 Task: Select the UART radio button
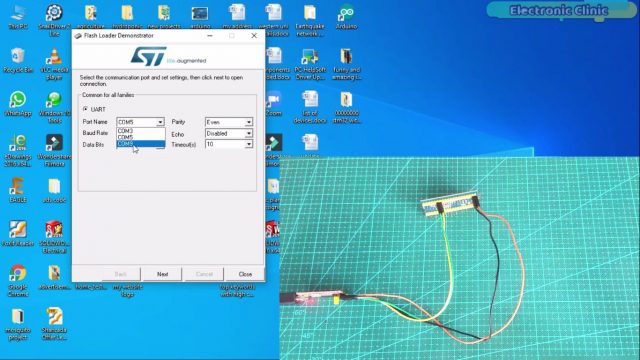click(x=85, y=109)
